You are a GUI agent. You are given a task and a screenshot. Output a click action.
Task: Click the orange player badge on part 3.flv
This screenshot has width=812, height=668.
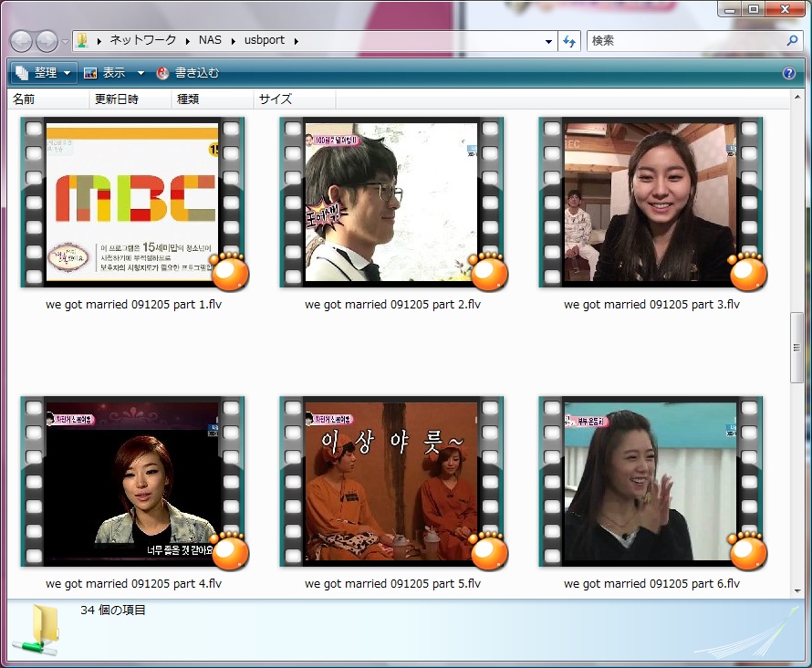[x=748, y=272]
